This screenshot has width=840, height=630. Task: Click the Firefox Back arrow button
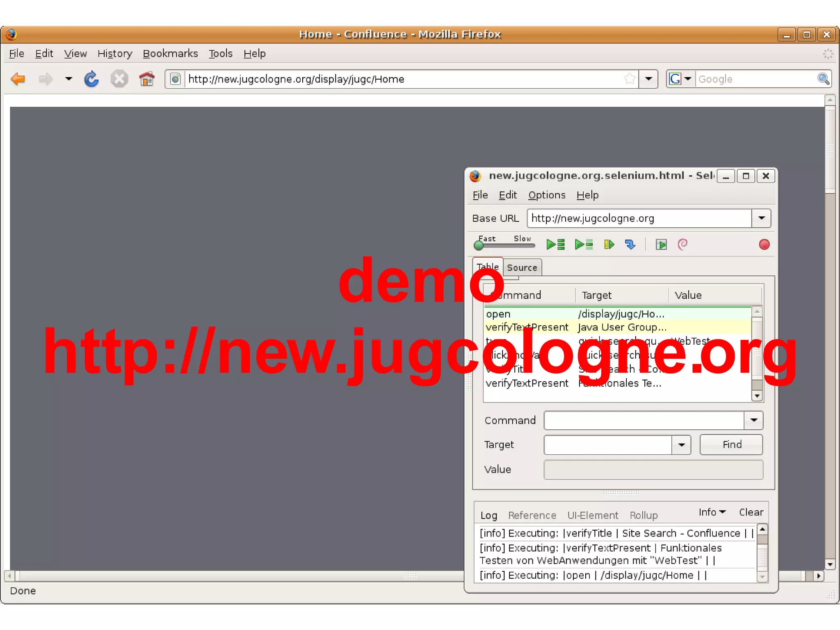(x=18, y=79)
